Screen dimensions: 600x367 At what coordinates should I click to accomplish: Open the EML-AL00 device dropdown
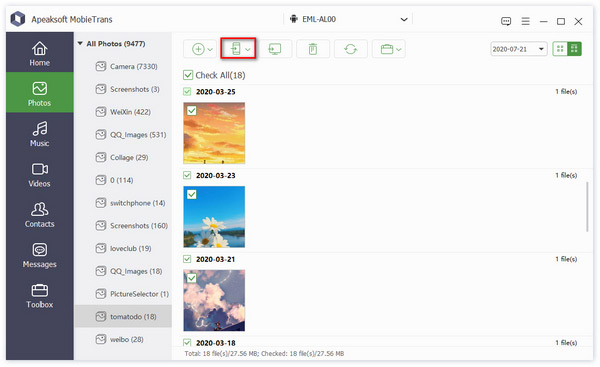point(404,19)
